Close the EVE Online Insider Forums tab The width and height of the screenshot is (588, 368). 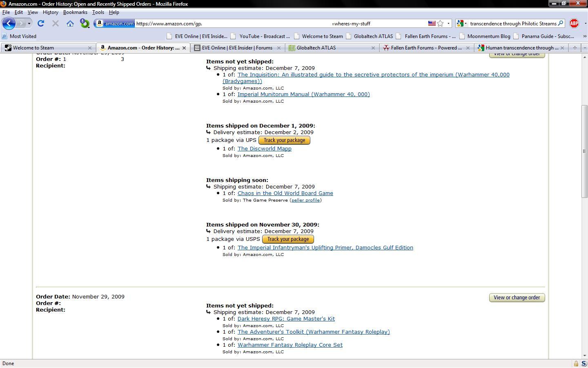tap(279, 48)
